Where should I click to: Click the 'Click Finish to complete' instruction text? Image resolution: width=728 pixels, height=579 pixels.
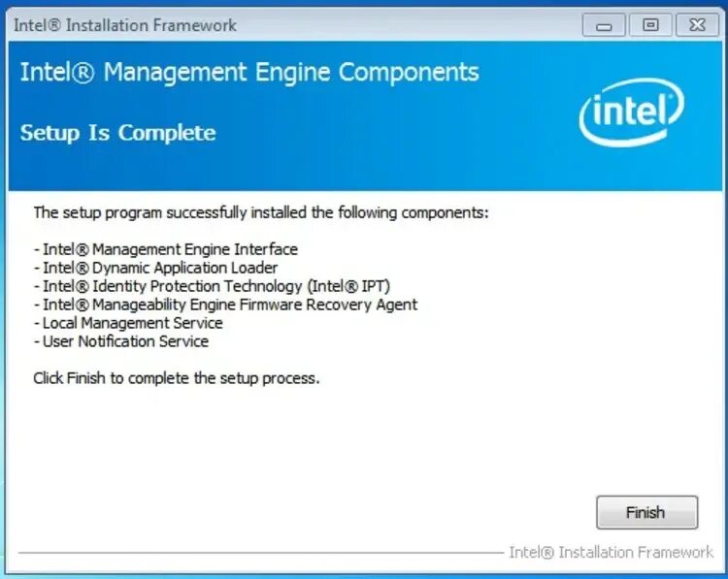[177, 378]
